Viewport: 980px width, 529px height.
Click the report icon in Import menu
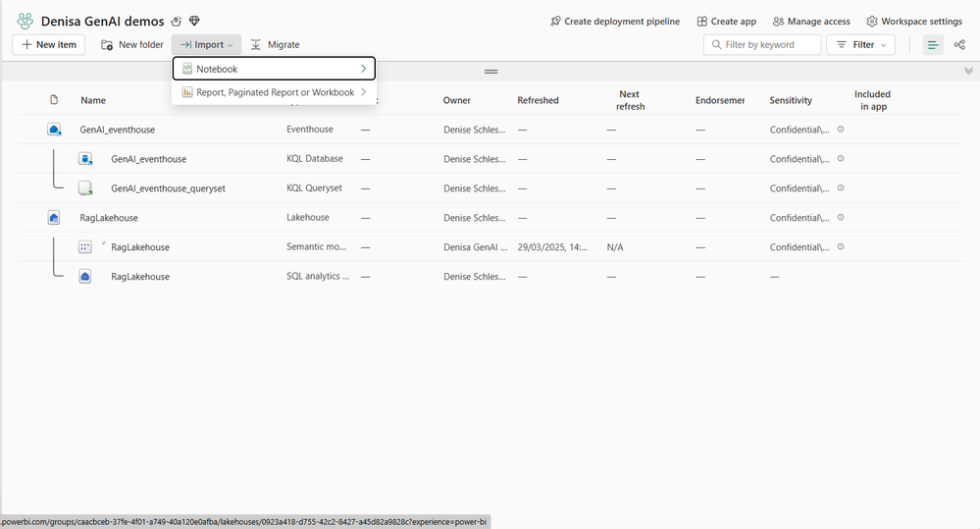click(x=186, y=92)
